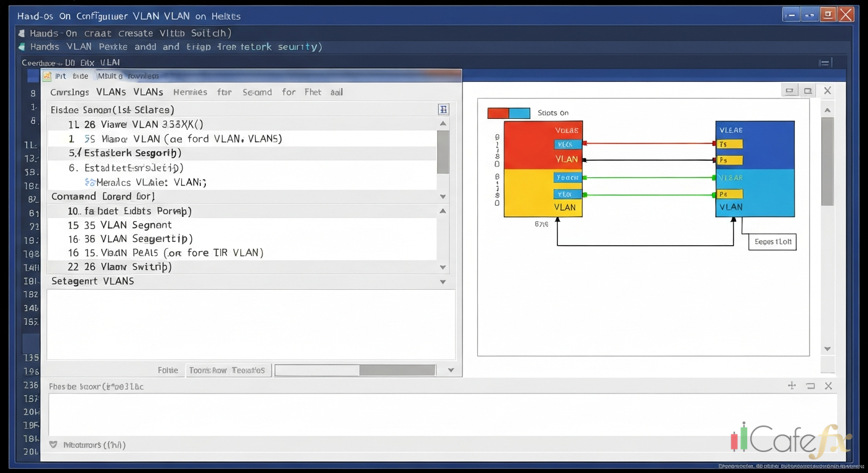Select the red-blue color legend swatch

click(509, 113)
